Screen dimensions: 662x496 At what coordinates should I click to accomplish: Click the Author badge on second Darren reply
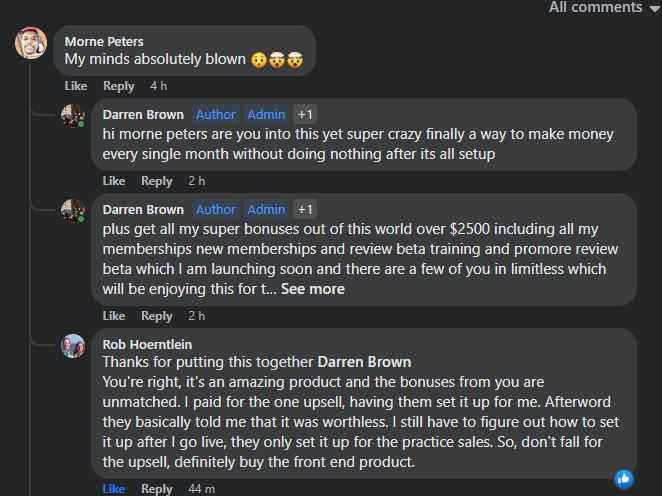(x=215, y=209)
